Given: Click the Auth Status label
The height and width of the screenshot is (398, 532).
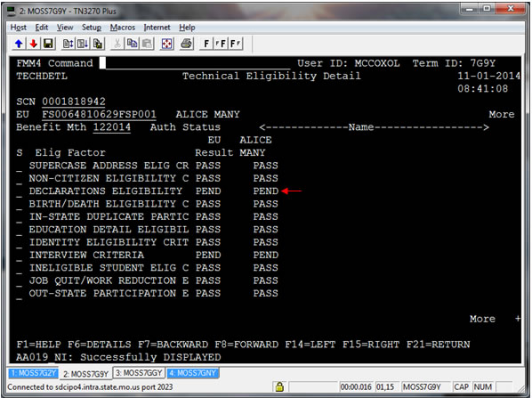Looking at the screenshot, I should pyautogui.click(x=185, y=127).
